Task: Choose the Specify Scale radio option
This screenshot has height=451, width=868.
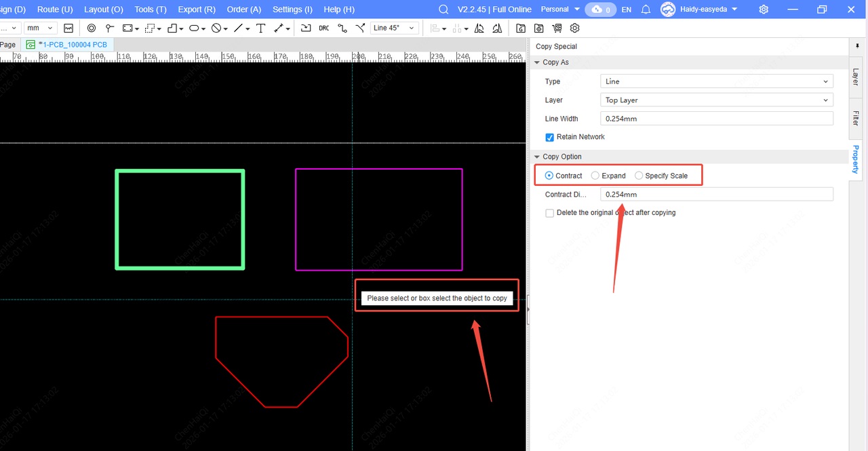Action: click(x=639, y=176)
